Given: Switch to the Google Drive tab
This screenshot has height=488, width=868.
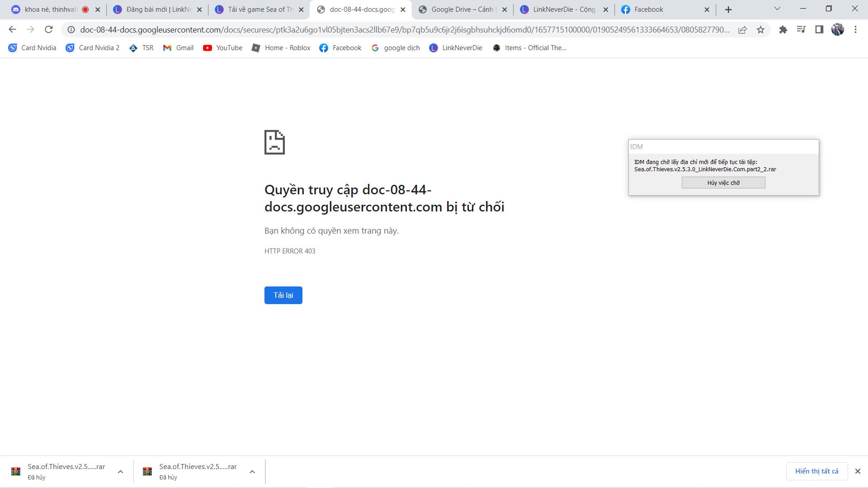Looking at the screenshot, I should coord(461,9).
